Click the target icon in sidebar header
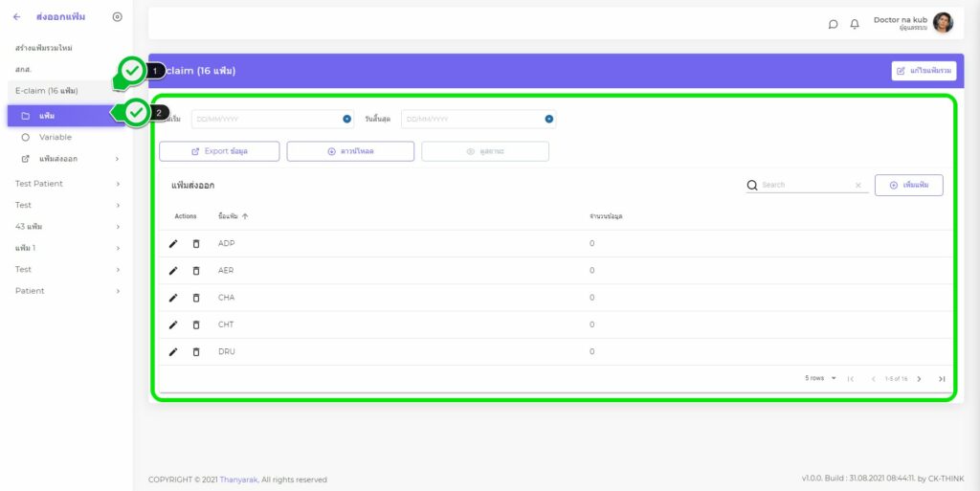 [117, 16]
